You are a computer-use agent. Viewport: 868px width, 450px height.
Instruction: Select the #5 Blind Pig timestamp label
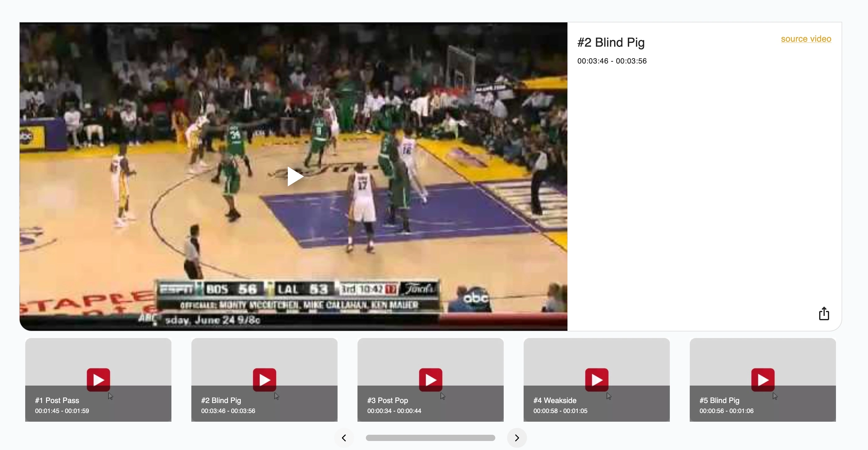click(x=726, y=411)
